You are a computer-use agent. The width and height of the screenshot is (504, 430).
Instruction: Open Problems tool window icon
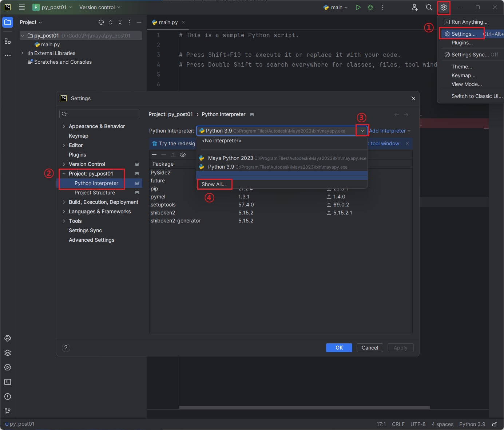pos(8,397)
